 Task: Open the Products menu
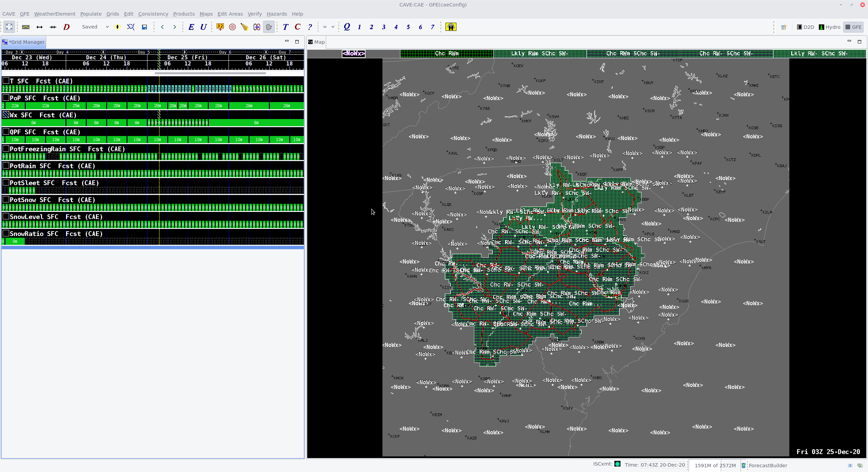pos(184,14)
